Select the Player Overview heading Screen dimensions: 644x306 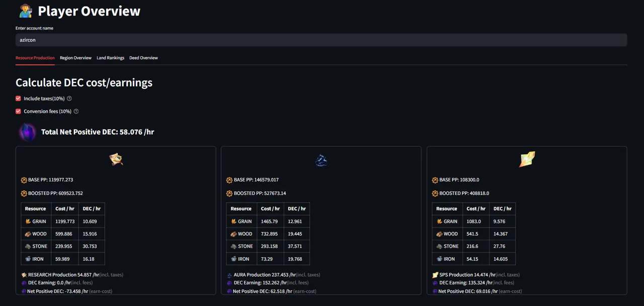click(89, 11)
